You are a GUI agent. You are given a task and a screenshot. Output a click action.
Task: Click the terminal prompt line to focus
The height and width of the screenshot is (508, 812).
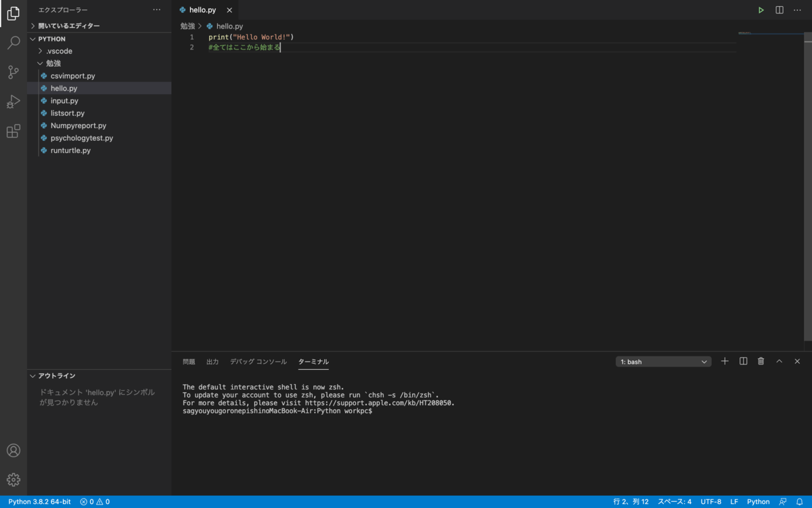pyautogui.click(x=277, y=411)
